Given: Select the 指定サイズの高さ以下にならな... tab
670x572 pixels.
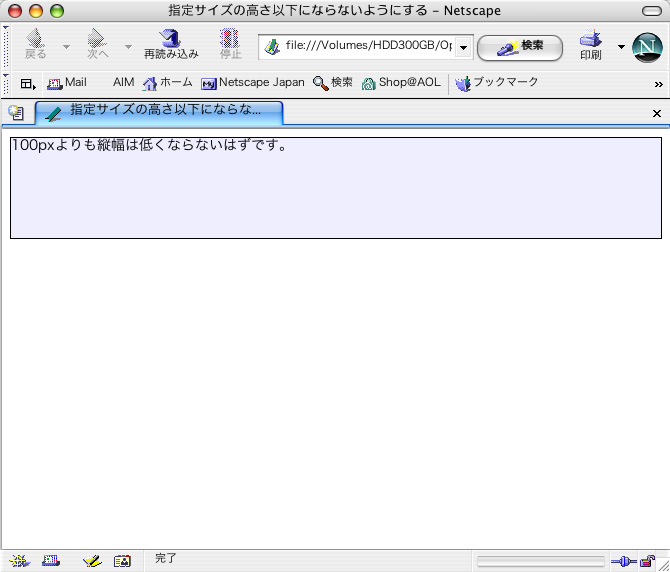Looking at the screenshot, I should coord(159,113).
